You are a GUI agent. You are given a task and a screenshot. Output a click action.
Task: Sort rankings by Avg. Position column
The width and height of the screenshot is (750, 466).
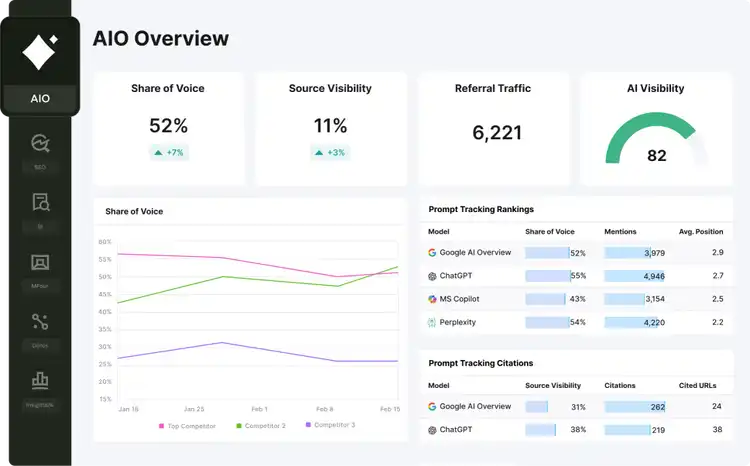pyautogui.click(x=701, y=232)
